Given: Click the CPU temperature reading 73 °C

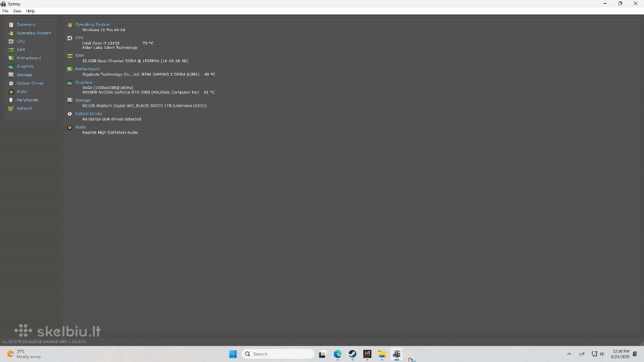Looking at the screenshot, I should [x=148, y=43].
